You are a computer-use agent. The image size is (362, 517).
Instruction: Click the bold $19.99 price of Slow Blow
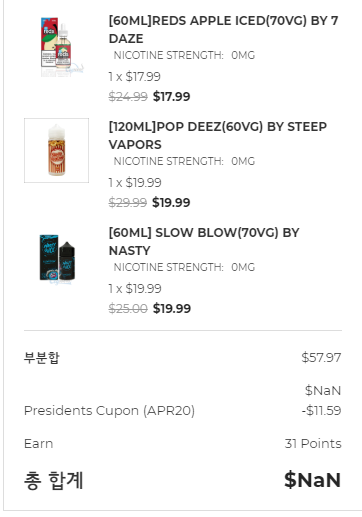tap(172, 309)
